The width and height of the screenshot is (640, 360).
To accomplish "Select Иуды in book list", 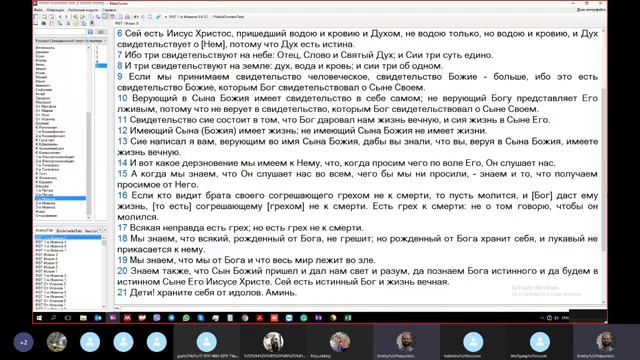I will [x=40, y=211].
